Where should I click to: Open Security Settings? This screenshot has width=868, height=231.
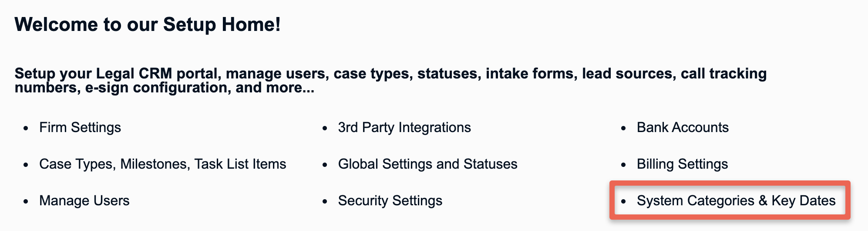point(390,200)
